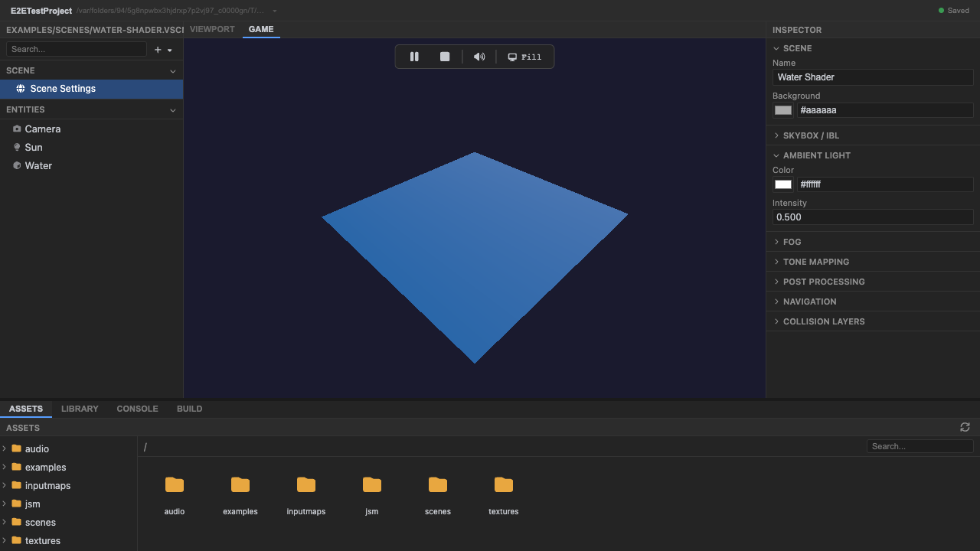Click the audio folder icon in the grid
The image size is (980, 551).
[x=175, y=484]
